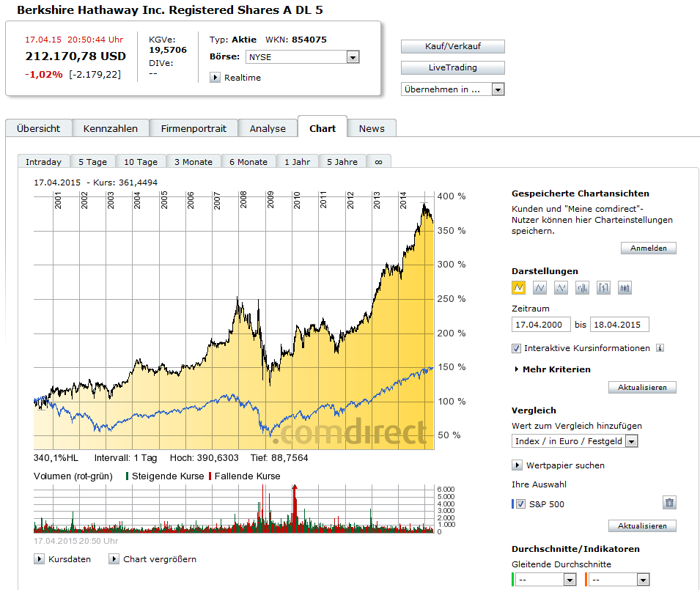Viewport: 700px width, 590px height.
Task: Switch to the Kennzahlen tab
Action: 110,128
